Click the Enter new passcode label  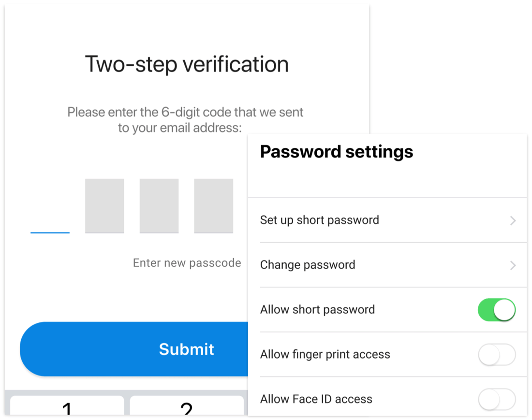(x=187, y=262)
